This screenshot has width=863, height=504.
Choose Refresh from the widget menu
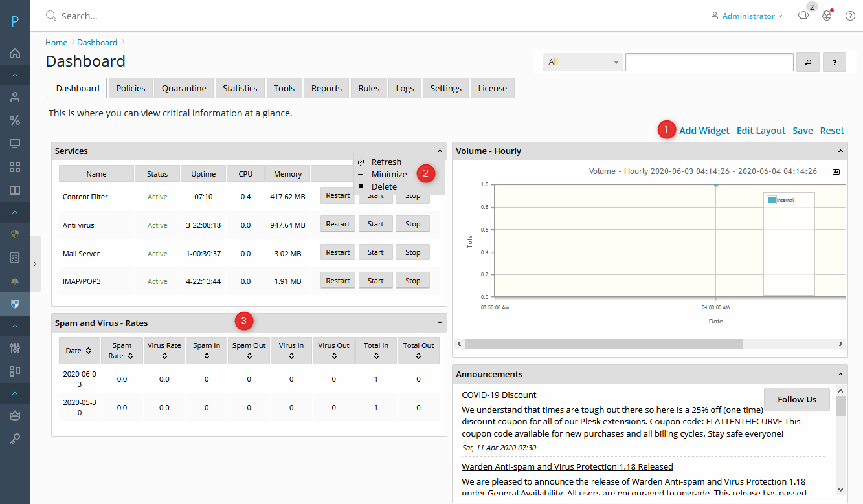(x=386, y=162)
